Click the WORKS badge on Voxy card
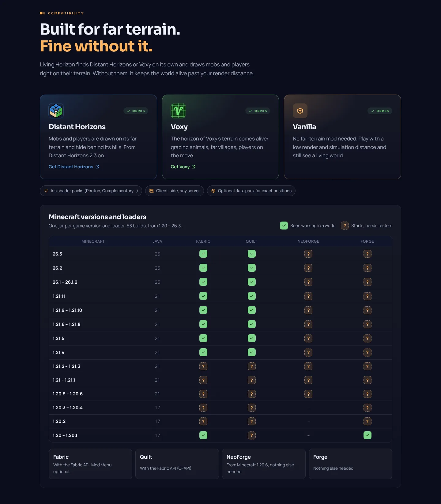Screen dimensions: 441x504 pos(258,111)
